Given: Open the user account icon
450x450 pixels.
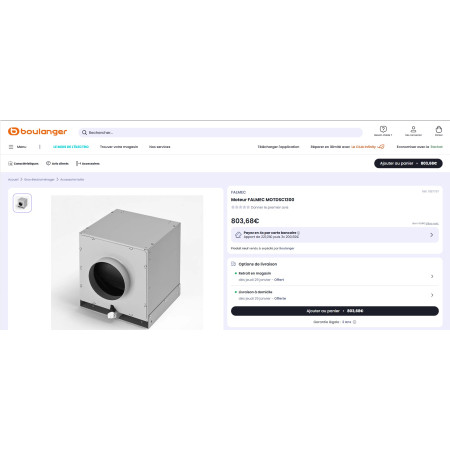Looking at the screenshot, I should point(413,129).
